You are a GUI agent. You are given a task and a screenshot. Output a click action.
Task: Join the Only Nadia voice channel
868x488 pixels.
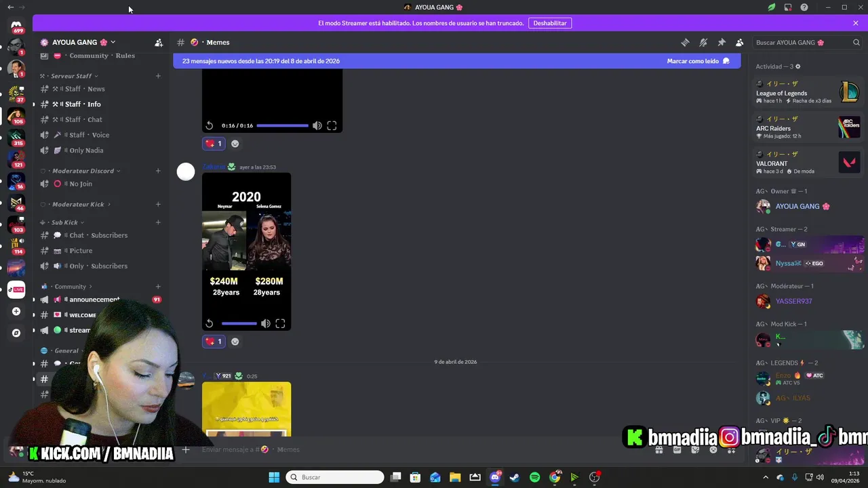pyautogui.click(x=102, y=150)
